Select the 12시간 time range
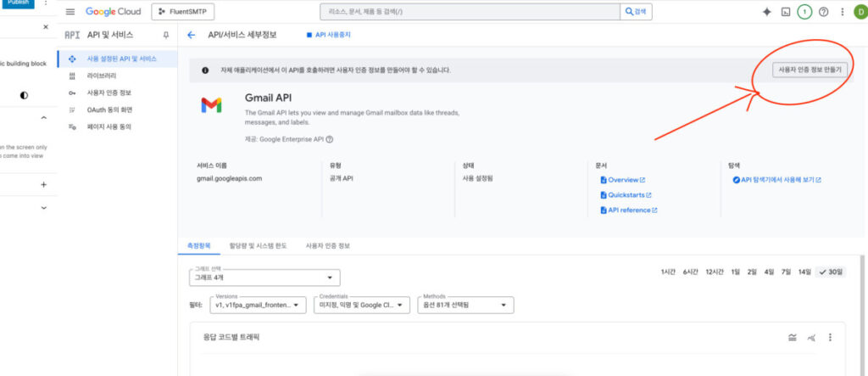This screenshot has width=868, height=376. [715, 272]
